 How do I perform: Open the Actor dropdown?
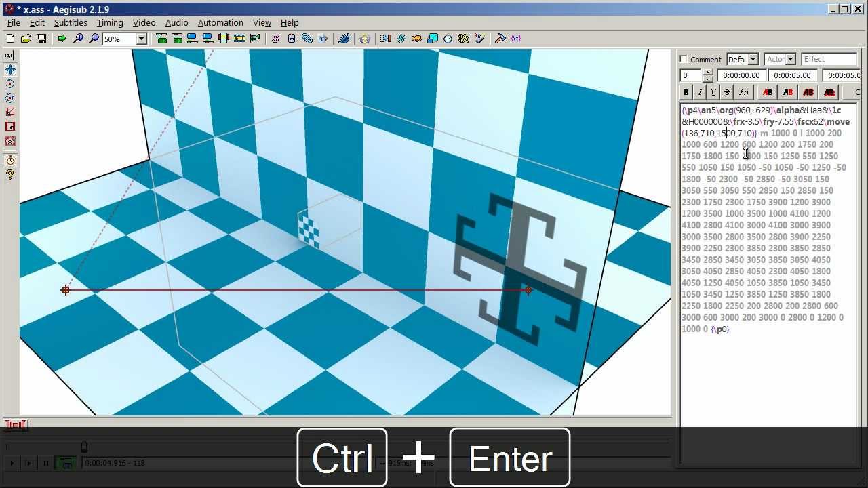[x=790, y=59]
